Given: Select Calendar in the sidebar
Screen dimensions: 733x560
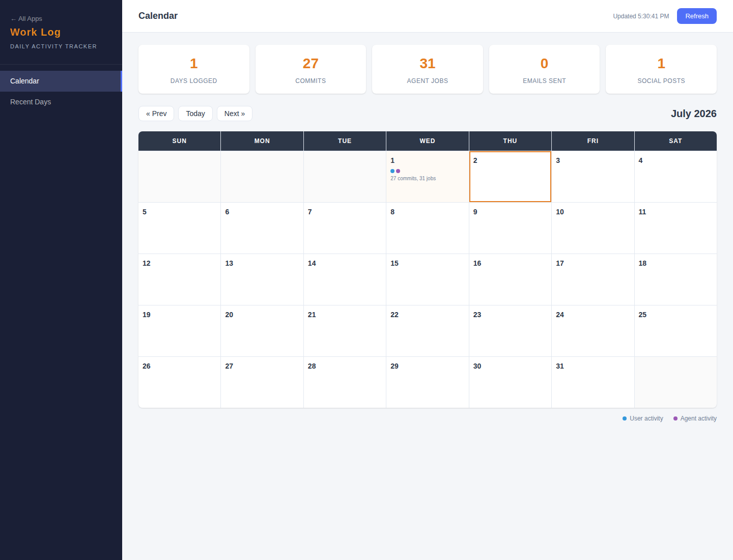Looking at the screenshot, I should (x=61, y=81).
